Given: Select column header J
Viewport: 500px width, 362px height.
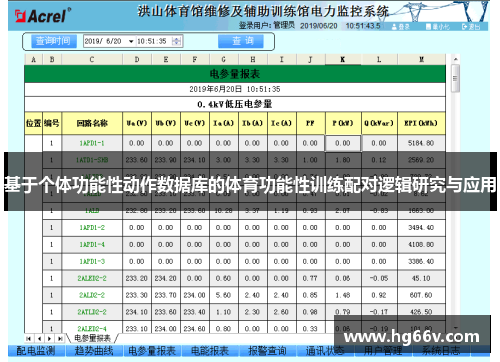Looking at the screenshot, I should [x=311, y=60].
